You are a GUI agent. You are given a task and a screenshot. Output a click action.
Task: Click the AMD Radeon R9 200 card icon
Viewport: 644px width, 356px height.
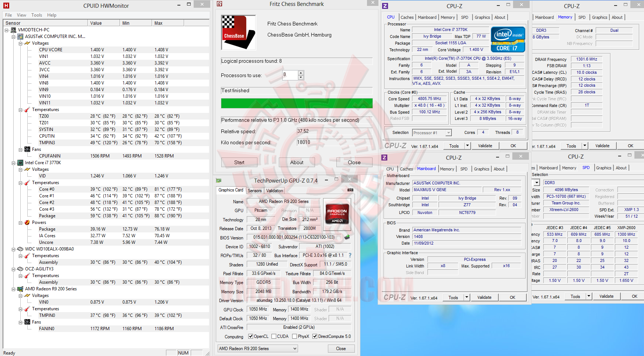(21, 289)
